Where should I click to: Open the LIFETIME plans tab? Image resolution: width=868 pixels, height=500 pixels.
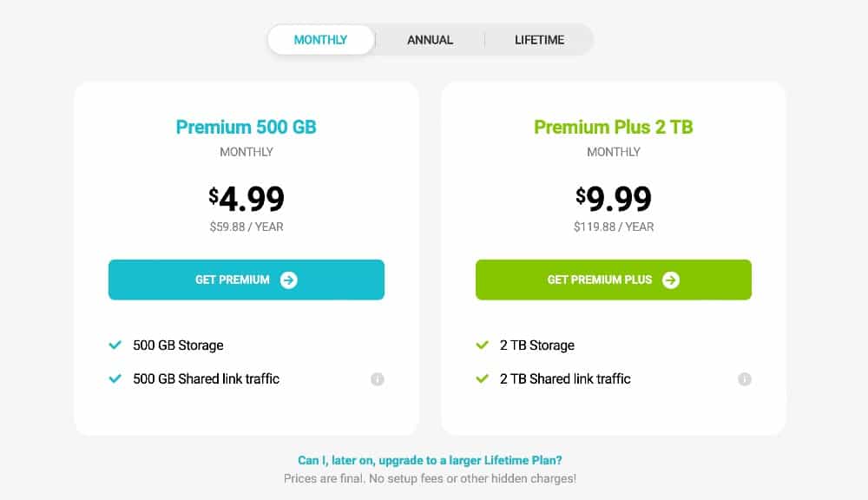(539, 40)
